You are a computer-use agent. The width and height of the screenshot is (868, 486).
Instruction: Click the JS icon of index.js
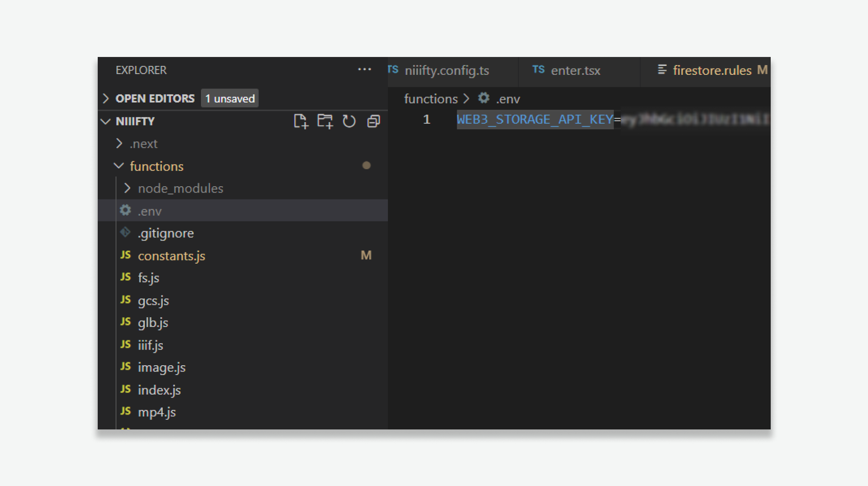(125, 389)
